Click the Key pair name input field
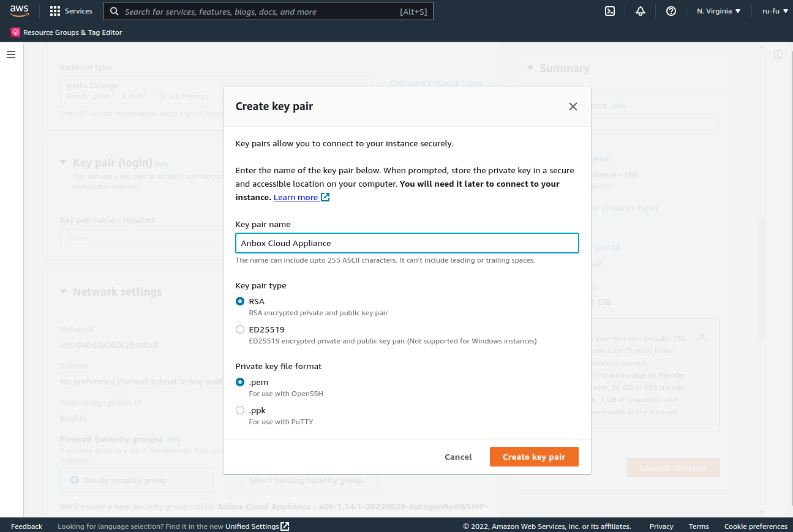The image size is (793, 532). point(407,243)
